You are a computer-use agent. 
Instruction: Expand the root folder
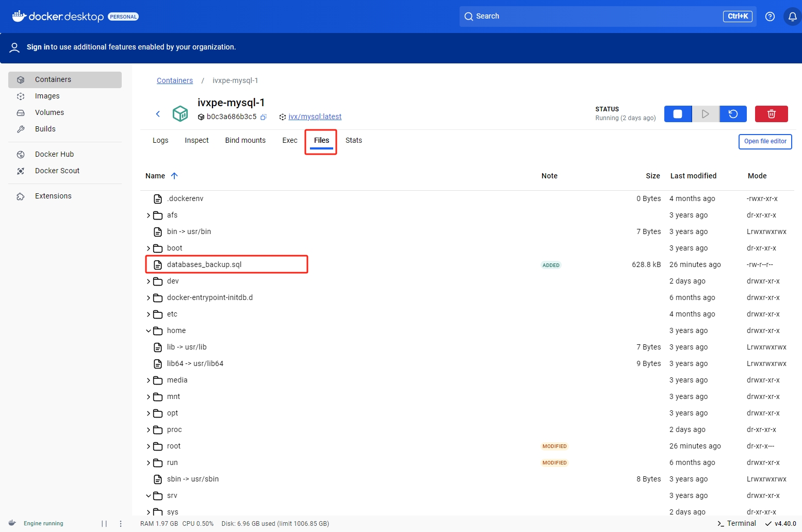click(x=149, y=446)
